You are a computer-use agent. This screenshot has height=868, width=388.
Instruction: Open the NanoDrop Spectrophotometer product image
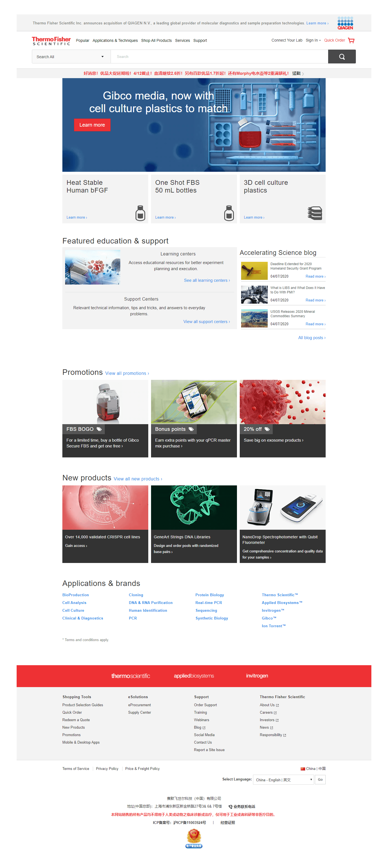click(282, 508)
